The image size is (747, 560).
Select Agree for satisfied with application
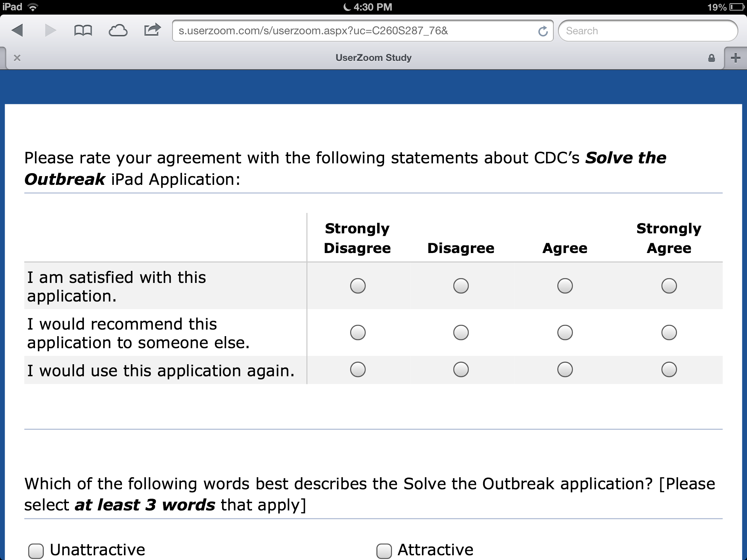pos(565,286)
